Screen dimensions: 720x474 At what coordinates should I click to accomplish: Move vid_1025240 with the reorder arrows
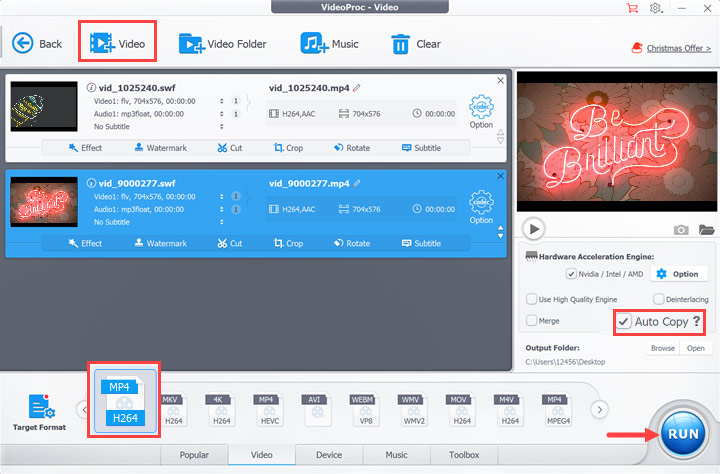tap(501, 136)
